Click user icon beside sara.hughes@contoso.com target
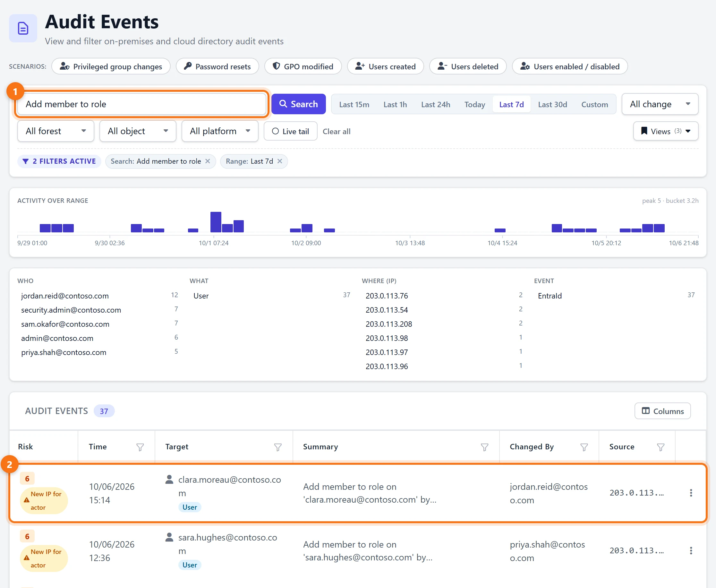The image size is (716, 588). pos(169,537)
